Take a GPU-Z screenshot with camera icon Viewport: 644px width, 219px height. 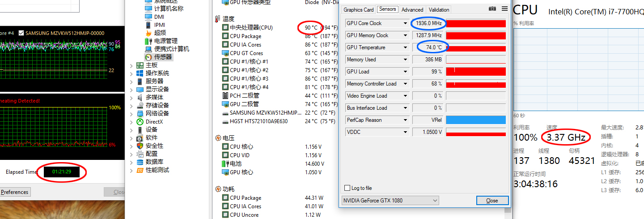click(x=492, y=9)
